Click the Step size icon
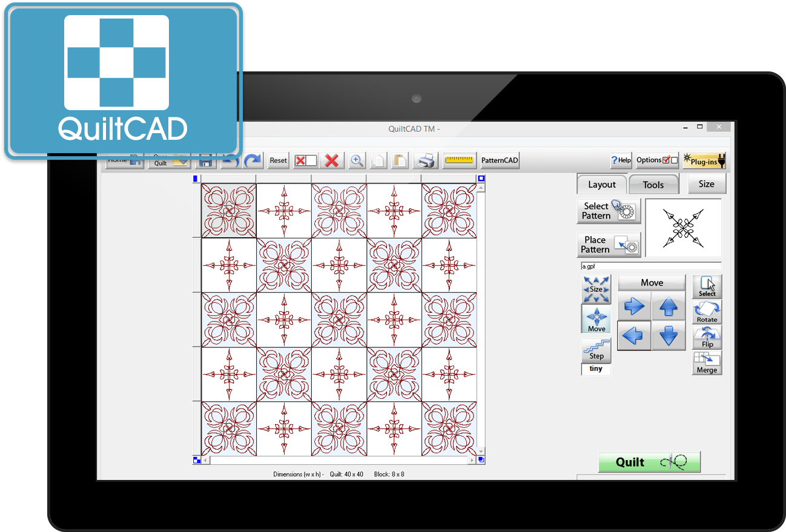The image size is (786, 532). (x=596, y=350)
